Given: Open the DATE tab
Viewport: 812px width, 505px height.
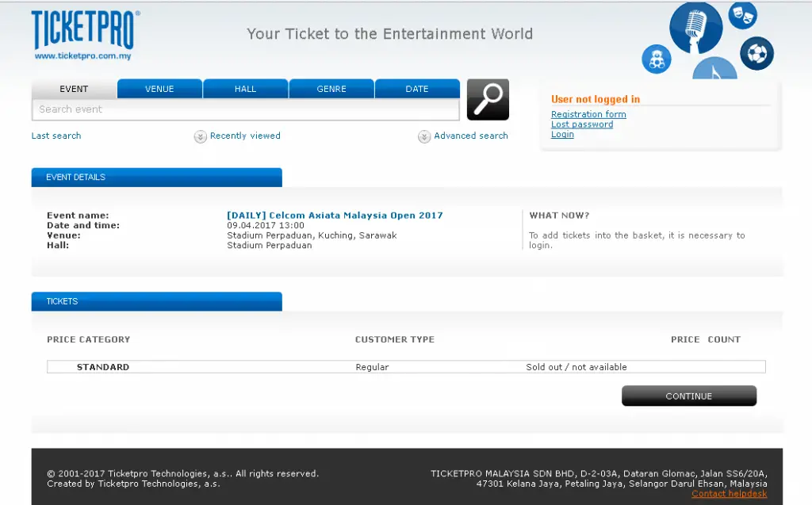Looking at the screenshot, I should pyautogui.click(x=417, y=89).
